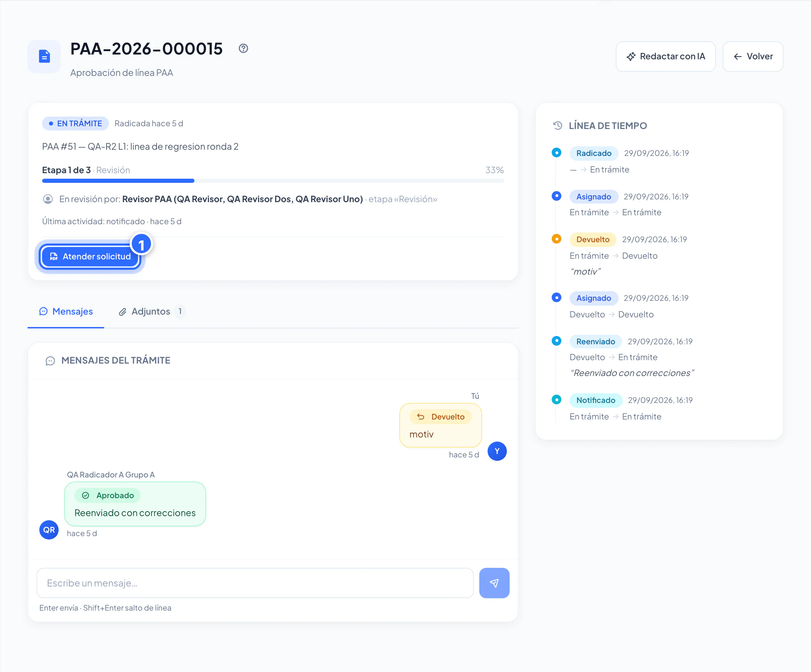Click the EN TRÁMITE status badge
The height and width of the screenshot is (672, 811).
pos(76,123)
